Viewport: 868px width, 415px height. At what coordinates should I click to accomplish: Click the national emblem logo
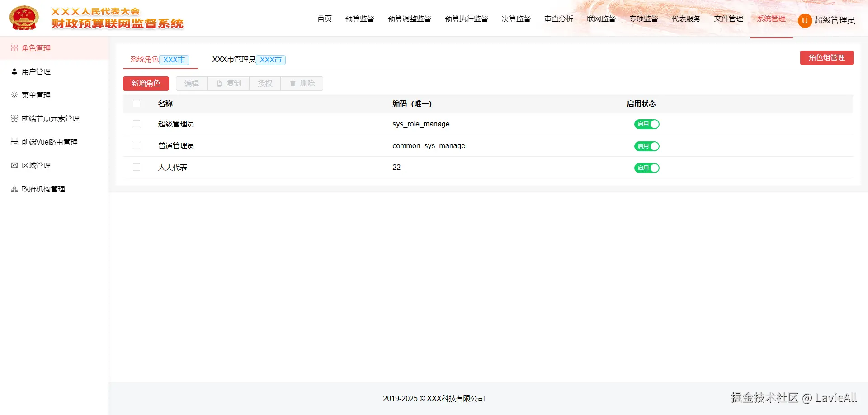(24, 18)
